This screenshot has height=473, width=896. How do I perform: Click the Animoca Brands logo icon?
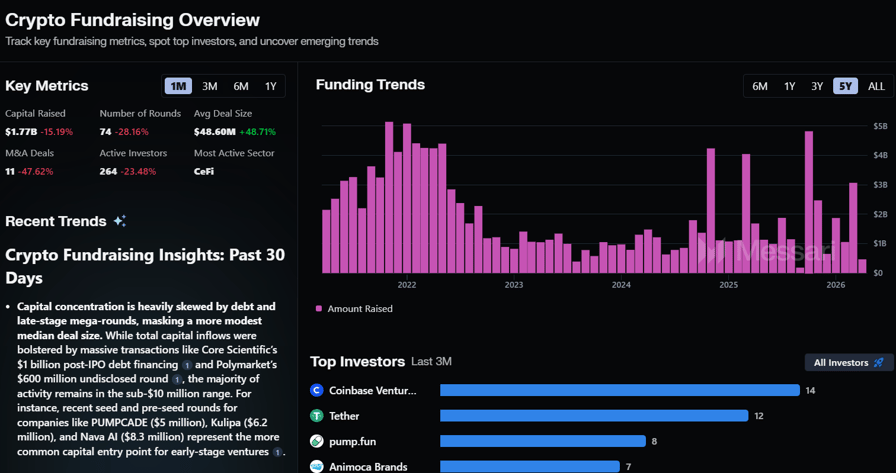coord(317,466)
